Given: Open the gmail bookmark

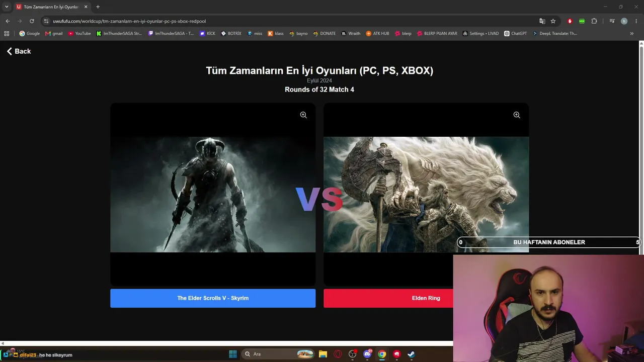Looking at the screenshot, I should click(54, 34).
